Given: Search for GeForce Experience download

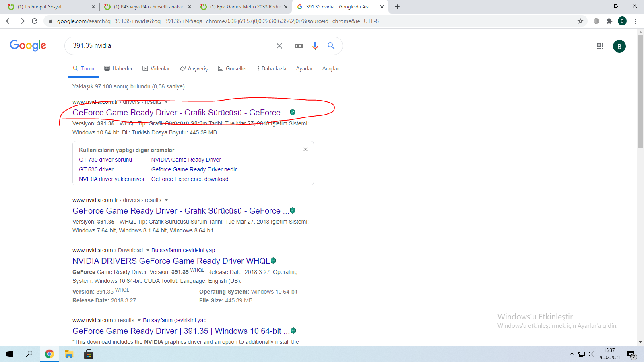Looking at the screenshot, I should coord(190,179).
